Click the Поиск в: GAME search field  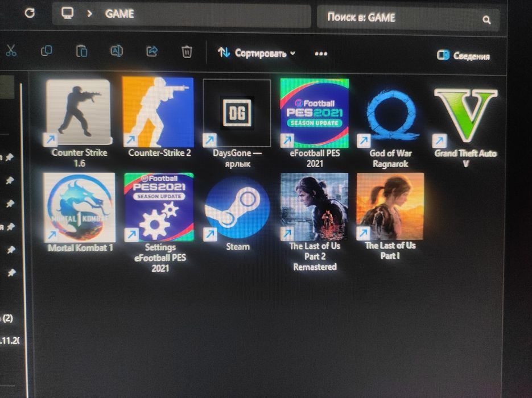pyautogui.click(x=408, y=18)
